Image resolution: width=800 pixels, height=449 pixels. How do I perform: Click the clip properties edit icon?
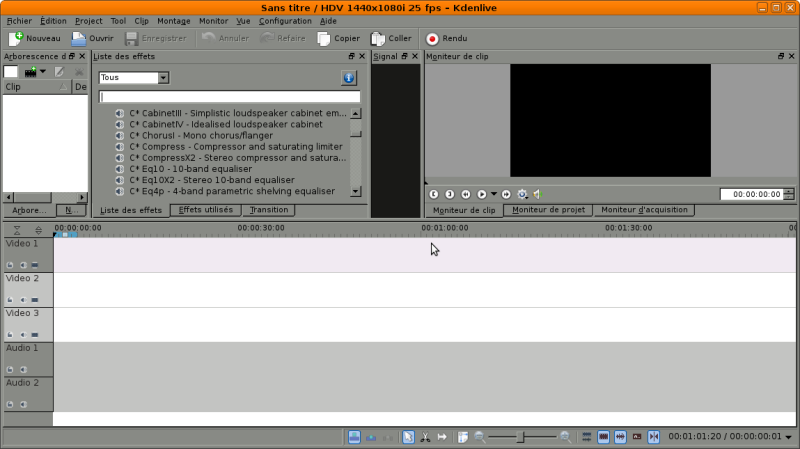click(x=59, y=72)
